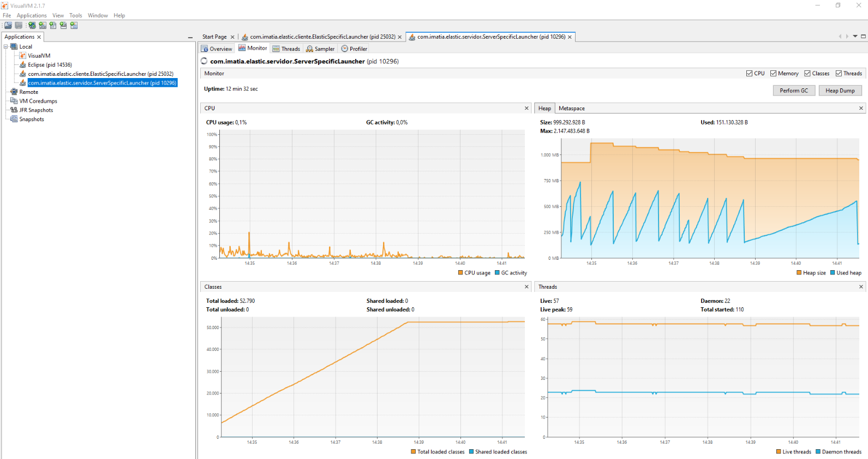Click the Used heap legend color swatch
This screenshot has height=459, width=868.
click(833, 273)
